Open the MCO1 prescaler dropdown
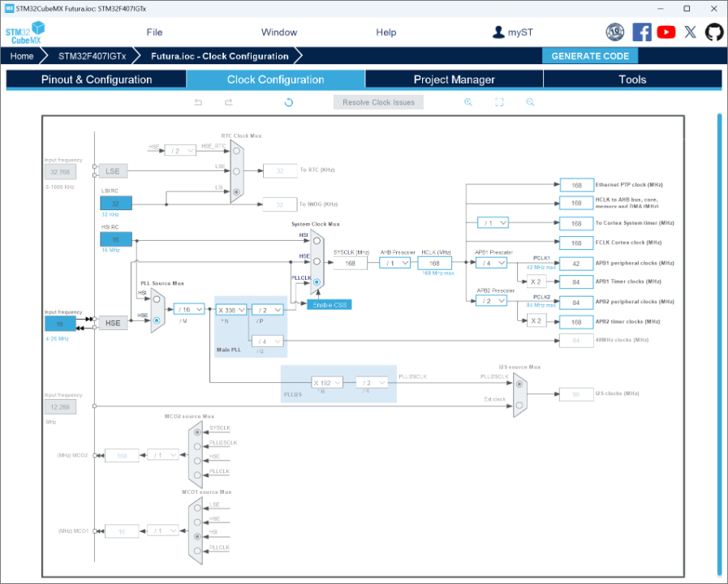Viewport: 728px width, 584px height. [x=163, y=530]
